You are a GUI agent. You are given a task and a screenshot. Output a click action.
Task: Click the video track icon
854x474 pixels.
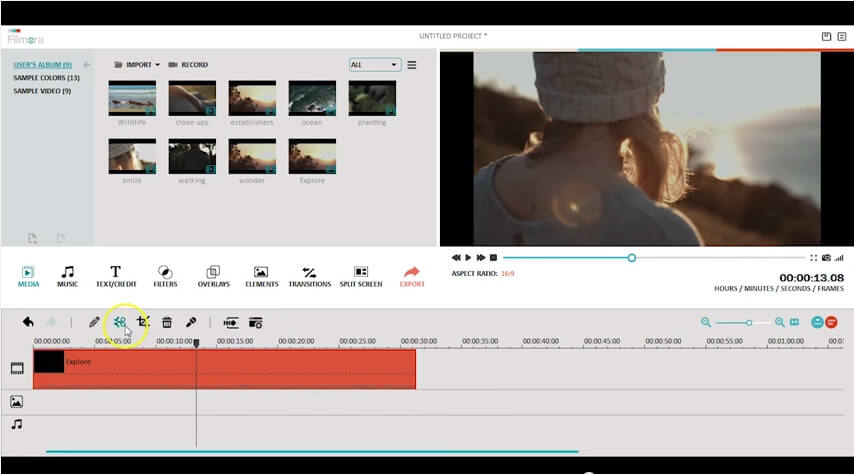tap(17, 368)
